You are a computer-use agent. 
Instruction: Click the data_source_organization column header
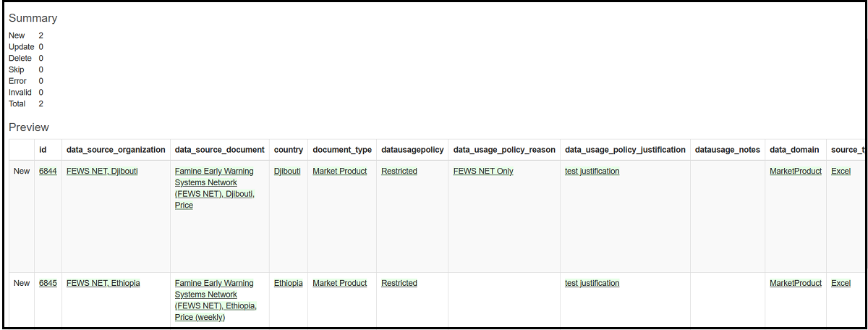[x=116, y=150]
